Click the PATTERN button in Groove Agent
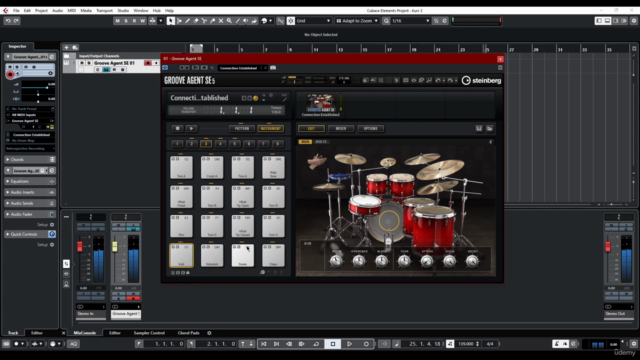 [x=242, y=129]
